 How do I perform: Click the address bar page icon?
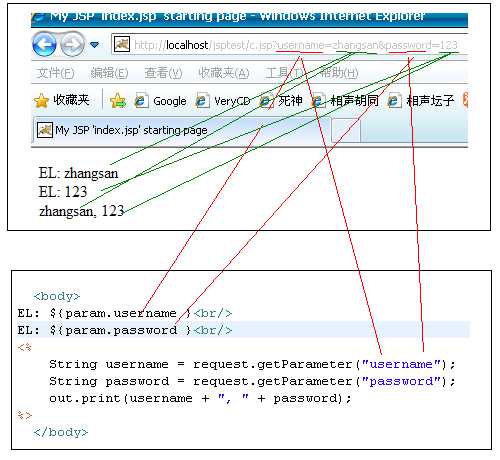click(122, 44)
